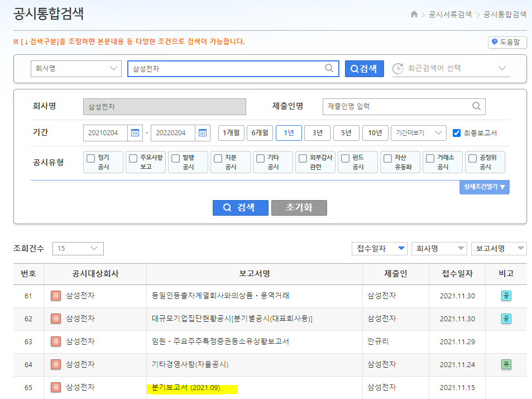Click green 유 remark badge in row 64
The width and height of the screenshot is (532, 399).
pyautogui.click(x=506, y=364)
